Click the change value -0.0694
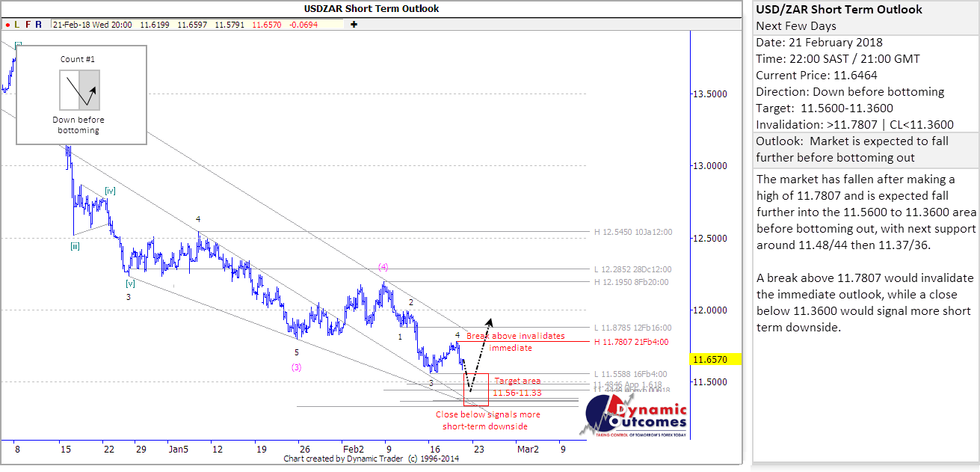Image resolution: width=980 pixels, height=472 pixels. [303, 25]
